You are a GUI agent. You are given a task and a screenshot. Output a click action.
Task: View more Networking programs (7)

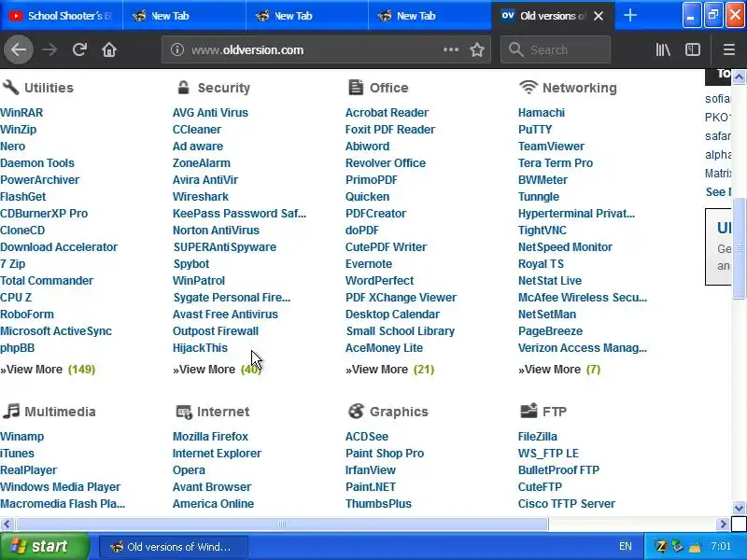[x=559, y=369]
